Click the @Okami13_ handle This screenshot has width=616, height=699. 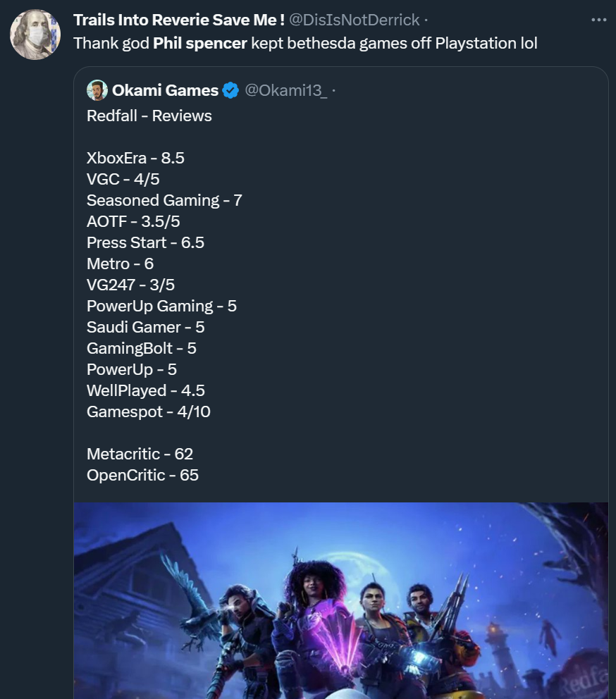(x=285, y=90)
